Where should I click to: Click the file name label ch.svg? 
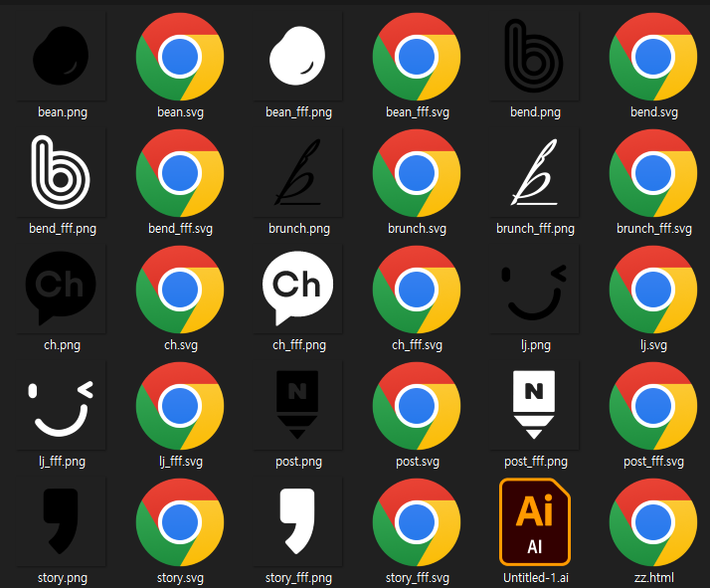(x=181, y=344)
